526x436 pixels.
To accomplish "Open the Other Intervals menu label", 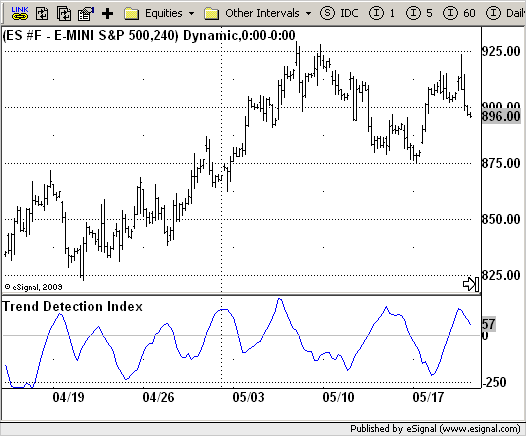I will (262, 13).
